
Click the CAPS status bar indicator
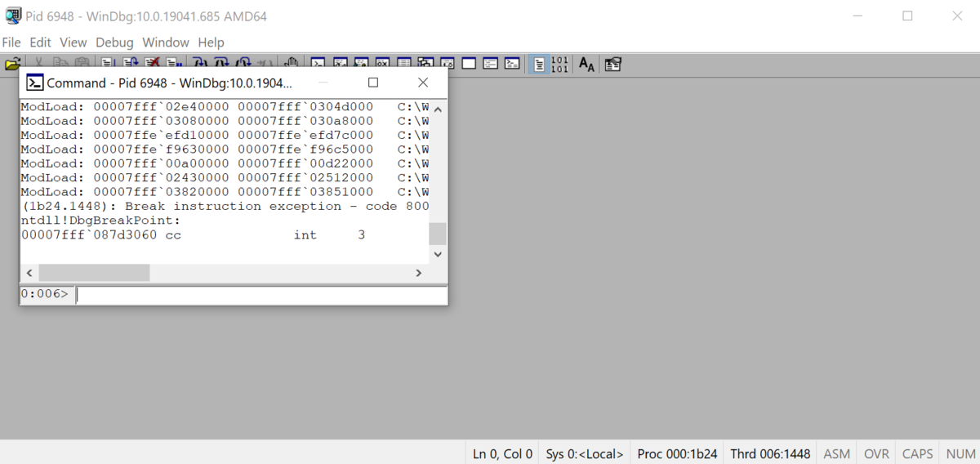(918, 453)
